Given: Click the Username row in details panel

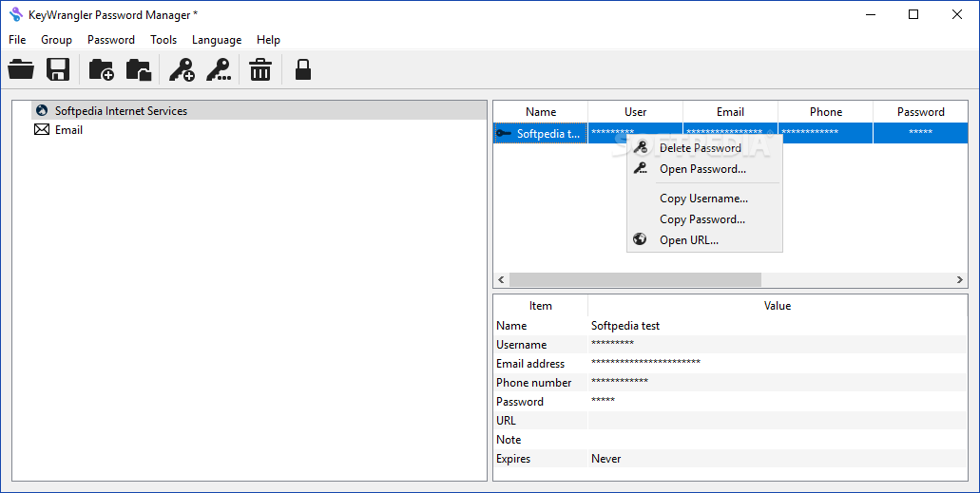Looking at the screenshot, I should (x=730, y=344).
